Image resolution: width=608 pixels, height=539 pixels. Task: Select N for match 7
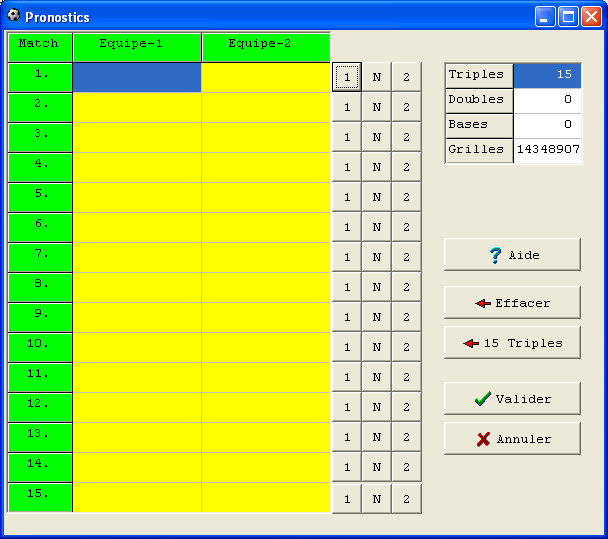coord(377,257)
